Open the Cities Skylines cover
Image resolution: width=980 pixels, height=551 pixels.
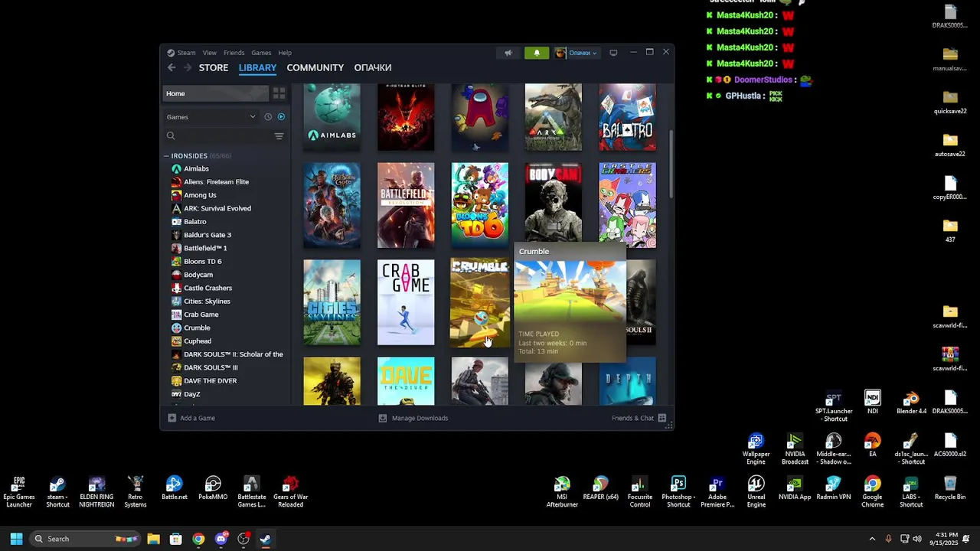(332, 302)
